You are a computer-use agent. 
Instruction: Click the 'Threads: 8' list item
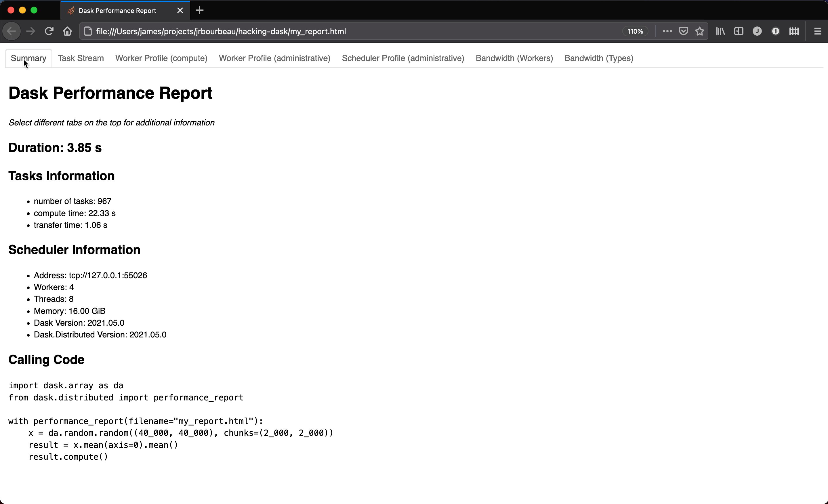tap(54, 299)
